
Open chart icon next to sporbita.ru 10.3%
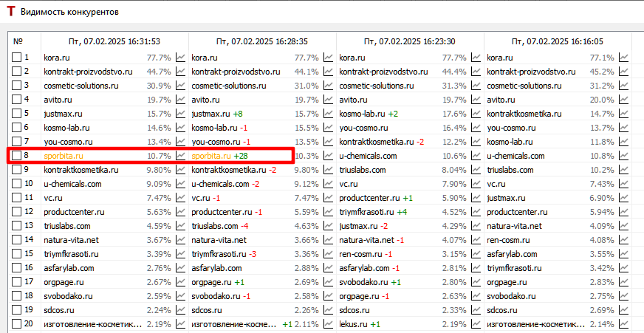coord(329,156)
